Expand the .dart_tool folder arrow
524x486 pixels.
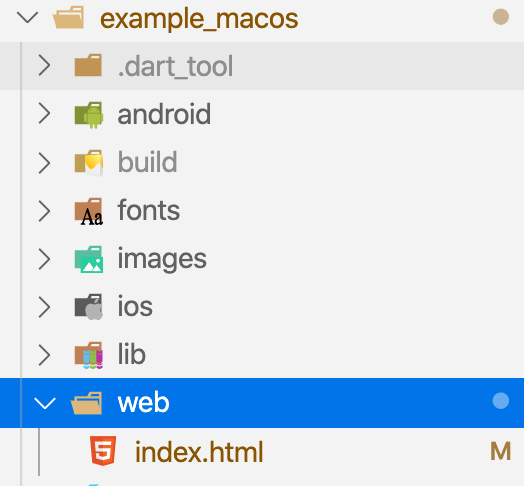tap(44, 66)
